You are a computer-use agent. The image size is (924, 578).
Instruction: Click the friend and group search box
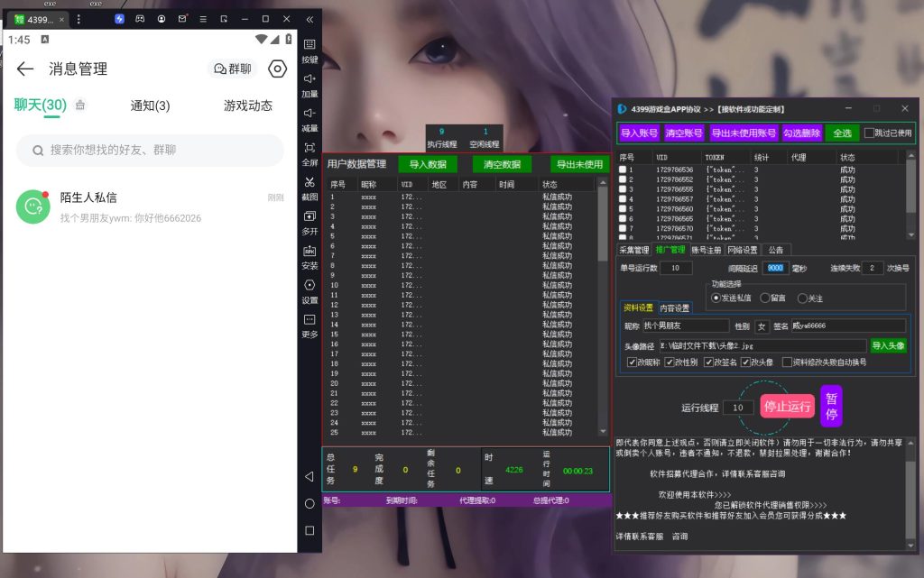click(150, 150)
